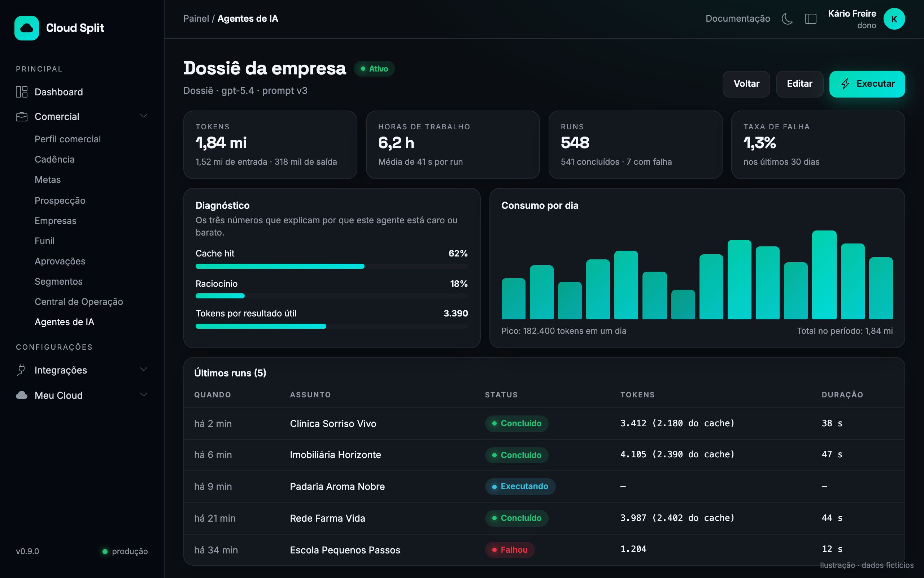The image size is (924, 578).
Task: Click the Comercial briefcase icon
Action: click(x=21, y=117)
